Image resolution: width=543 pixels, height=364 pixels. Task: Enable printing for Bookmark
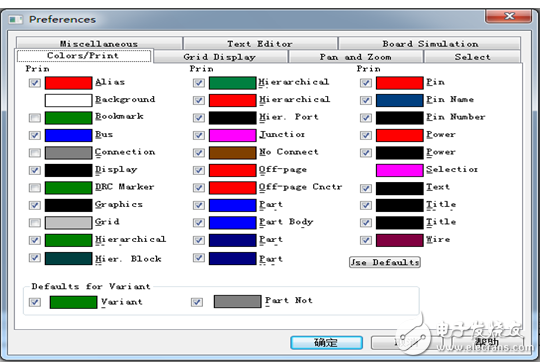click(35, 118)
